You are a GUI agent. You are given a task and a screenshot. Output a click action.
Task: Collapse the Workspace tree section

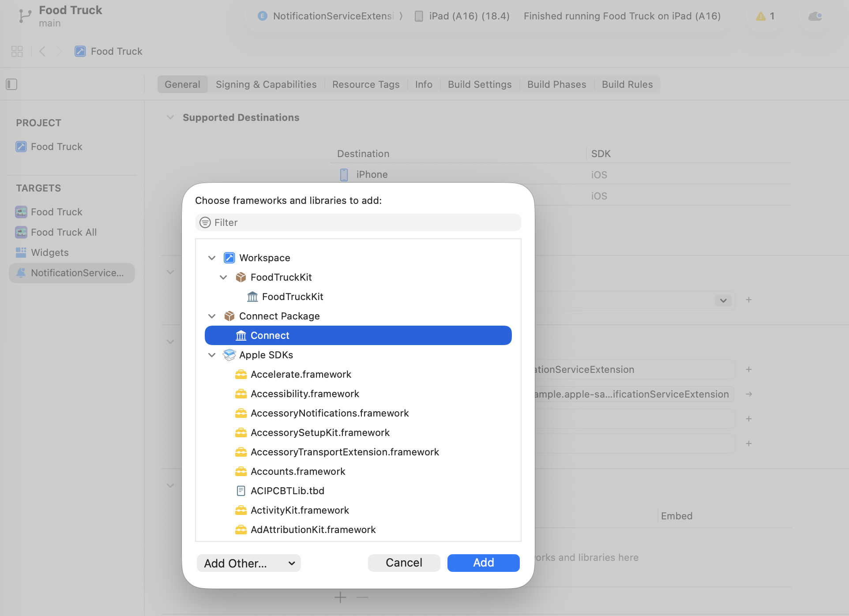212,258
